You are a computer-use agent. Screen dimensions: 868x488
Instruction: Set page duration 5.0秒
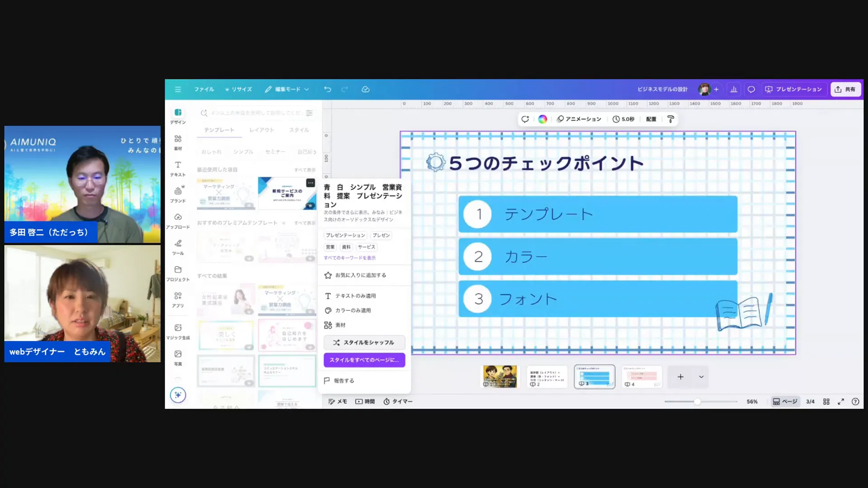pos(623,119)
